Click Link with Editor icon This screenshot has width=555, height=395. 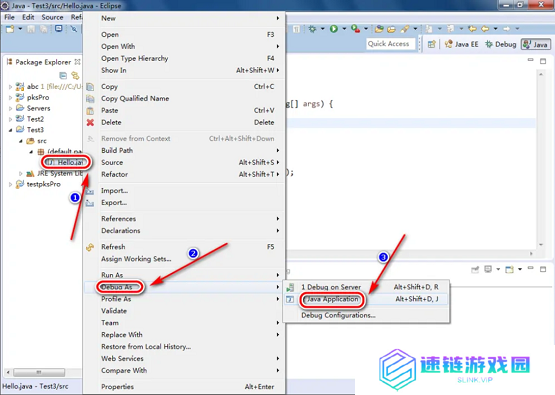[x=75, y=75]
